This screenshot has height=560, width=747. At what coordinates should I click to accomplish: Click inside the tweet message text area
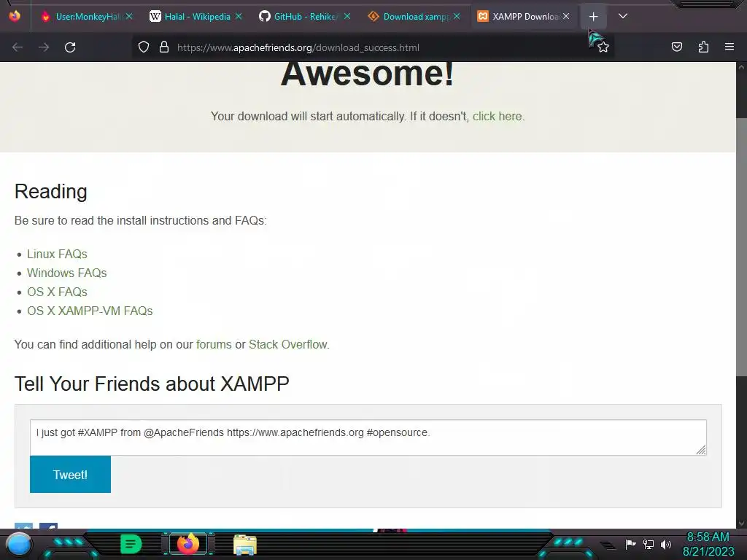click(x=368, y=437)
